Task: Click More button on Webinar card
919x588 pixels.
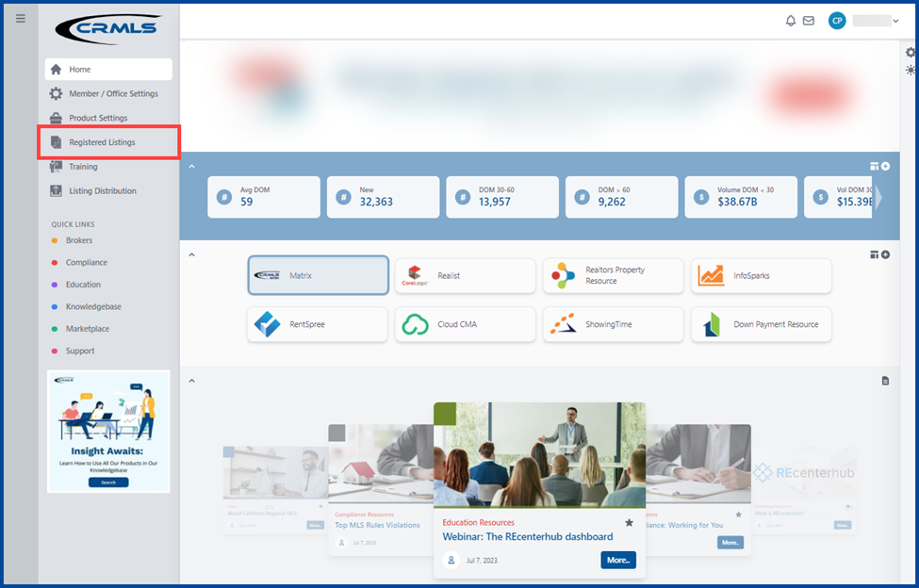Action: (617, 560)
